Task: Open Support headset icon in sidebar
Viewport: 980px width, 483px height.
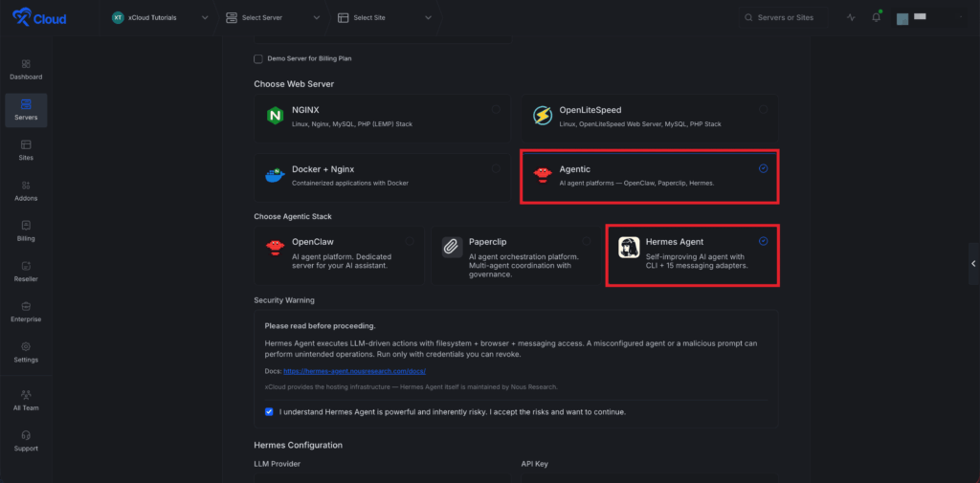Action: click(x=26, y=440)
